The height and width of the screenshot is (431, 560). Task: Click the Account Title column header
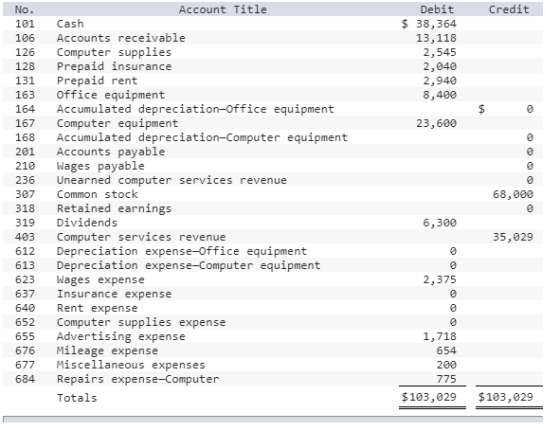(x=222, y=9)
